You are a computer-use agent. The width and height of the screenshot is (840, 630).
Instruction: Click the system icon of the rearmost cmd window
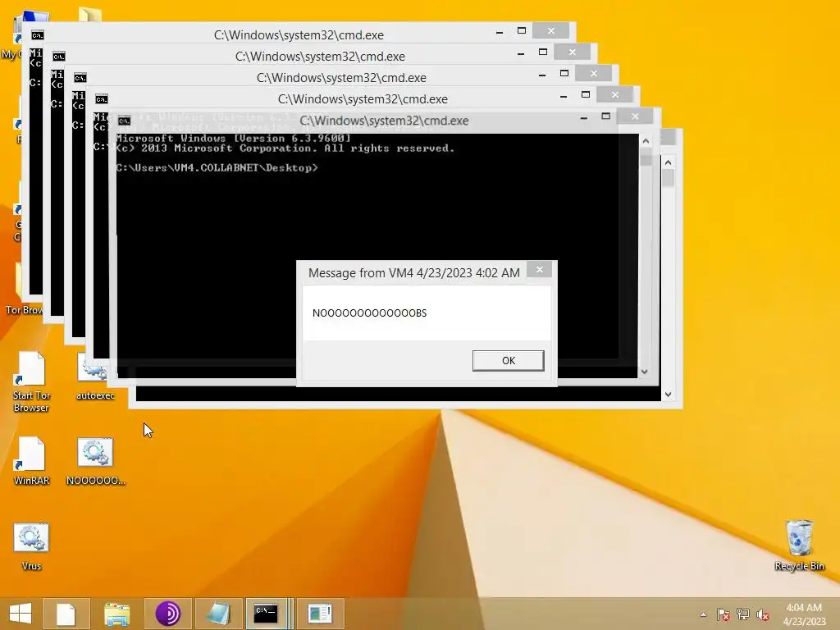[x=37, y=35]
